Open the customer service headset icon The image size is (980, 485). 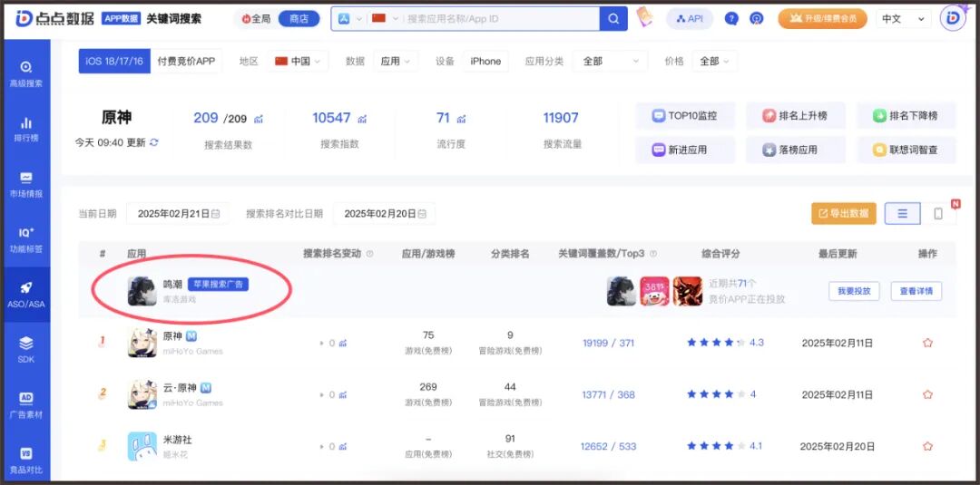(x=756, y=19)
